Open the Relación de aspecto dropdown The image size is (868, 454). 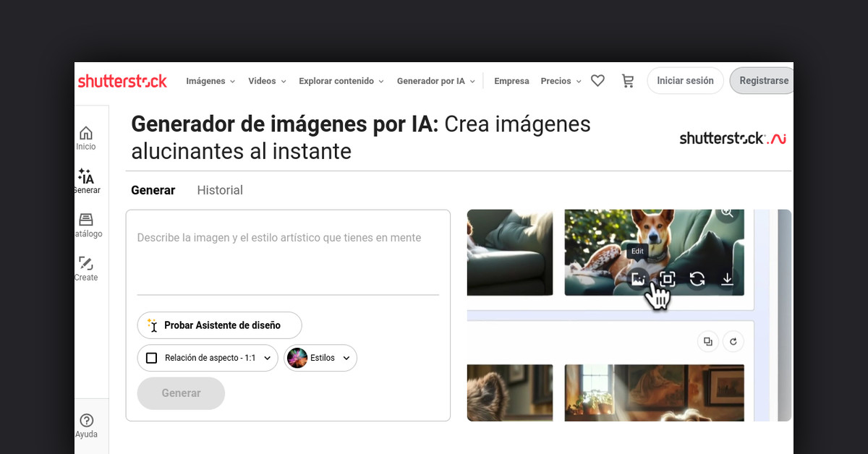(x=208, y=358)
